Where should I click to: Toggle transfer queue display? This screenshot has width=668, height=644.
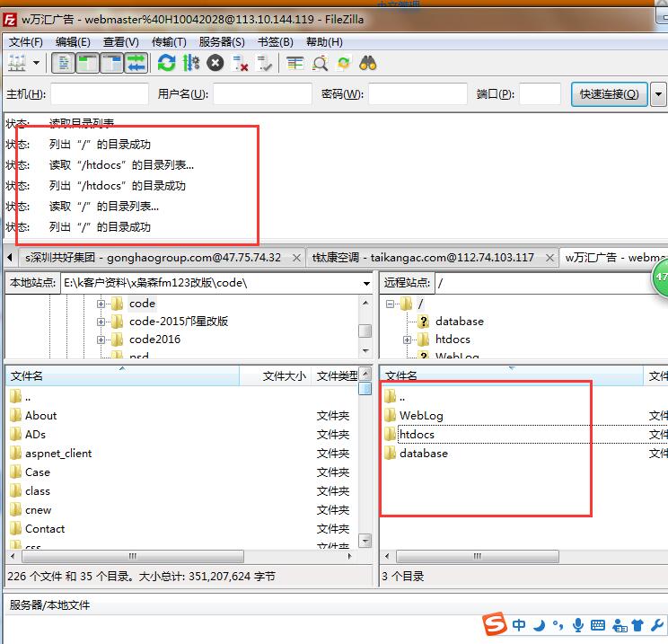136,63
